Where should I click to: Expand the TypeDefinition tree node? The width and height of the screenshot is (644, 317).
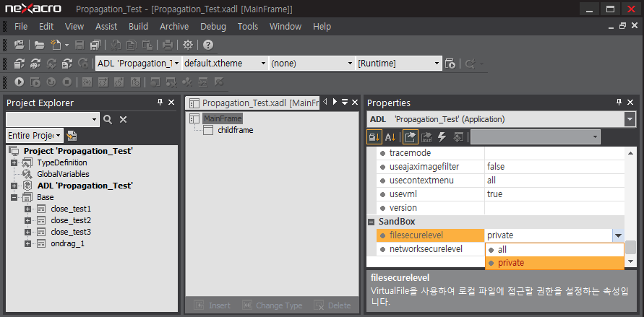click(x=14, y=162)
